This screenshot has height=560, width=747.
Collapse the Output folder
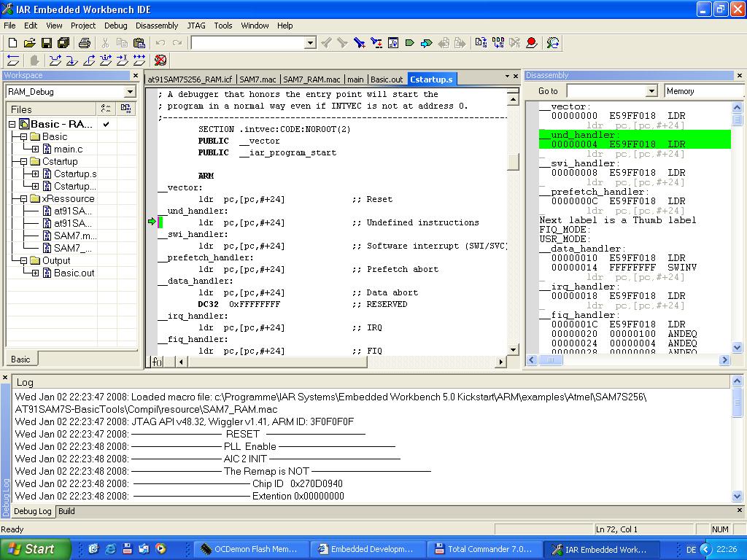23,260
